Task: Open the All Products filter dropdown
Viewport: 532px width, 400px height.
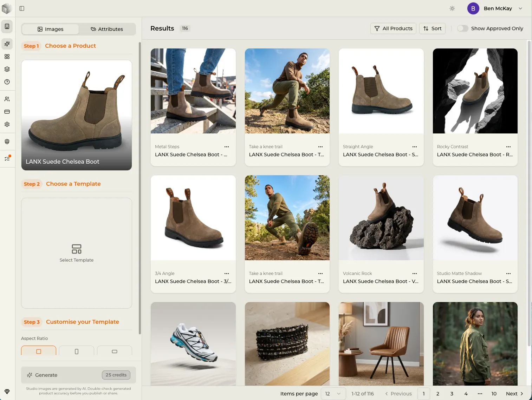Action: click(393, 28)
